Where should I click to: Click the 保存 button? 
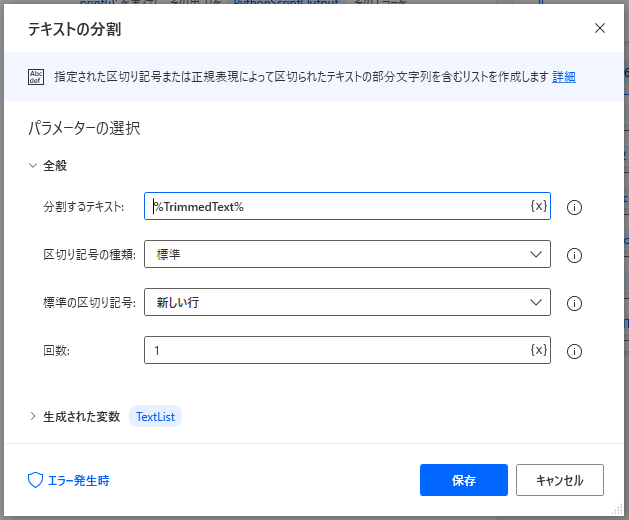464,480
